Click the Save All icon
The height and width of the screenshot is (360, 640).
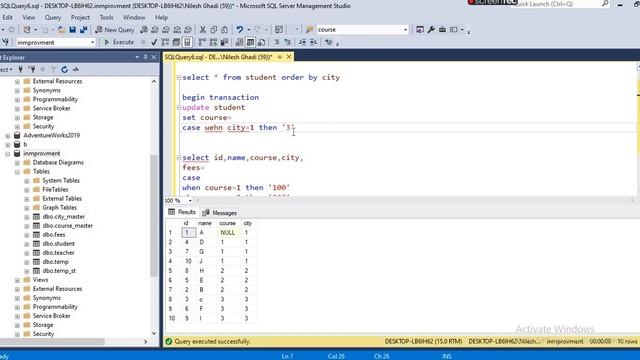[x=84, y=30]
